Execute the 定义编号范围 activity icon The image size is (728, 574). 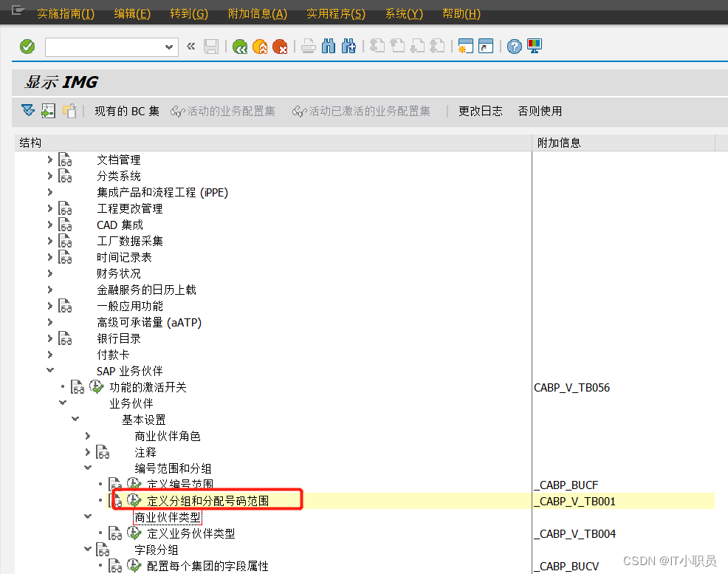[x=134, y=484]
